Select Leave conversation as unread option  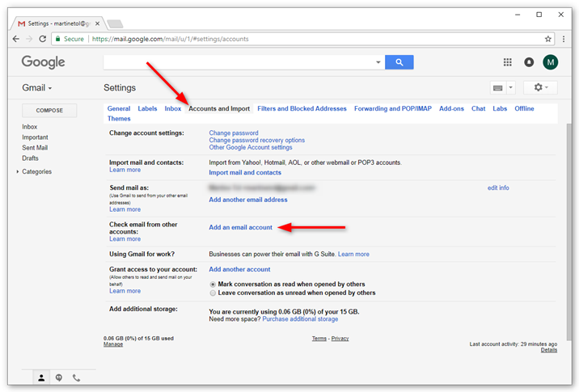coord(213,293)
